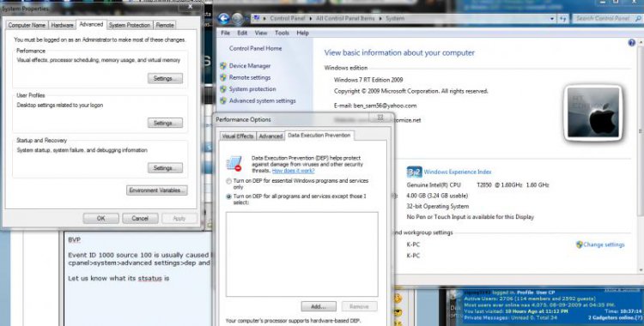This screenshot has width=644, height=326.
Task: Switch to the Visual Effects tab
Action: pyautogui.click(x=237, y=136)
